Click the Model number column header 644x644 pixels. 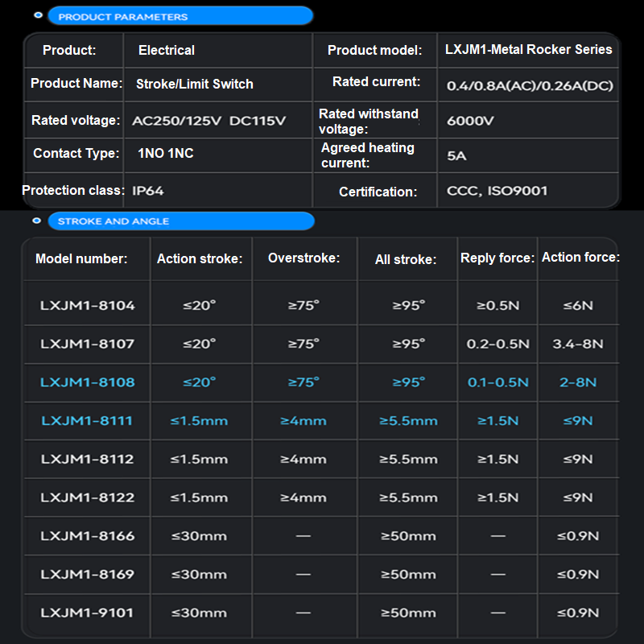point(81,258)
